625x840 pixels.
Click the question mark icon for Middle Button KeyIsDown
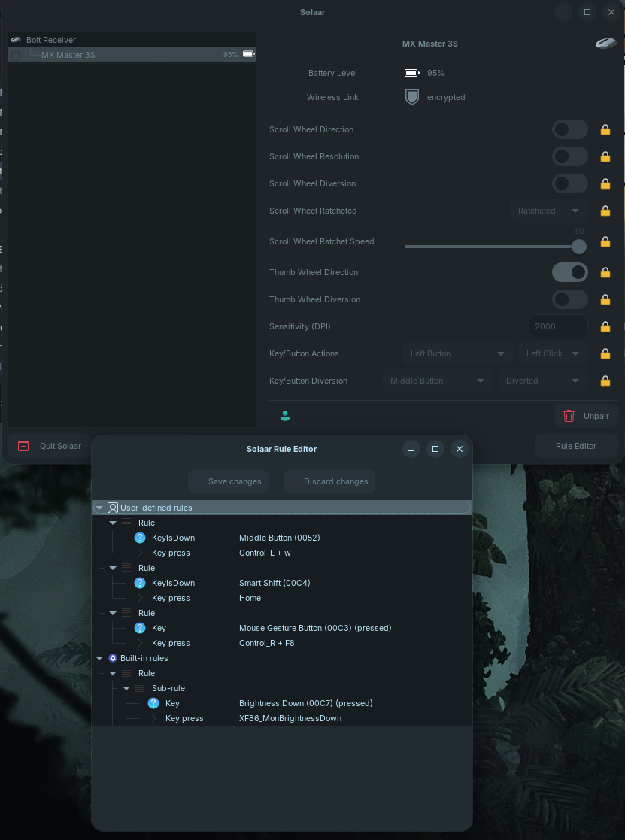point(140,538)
